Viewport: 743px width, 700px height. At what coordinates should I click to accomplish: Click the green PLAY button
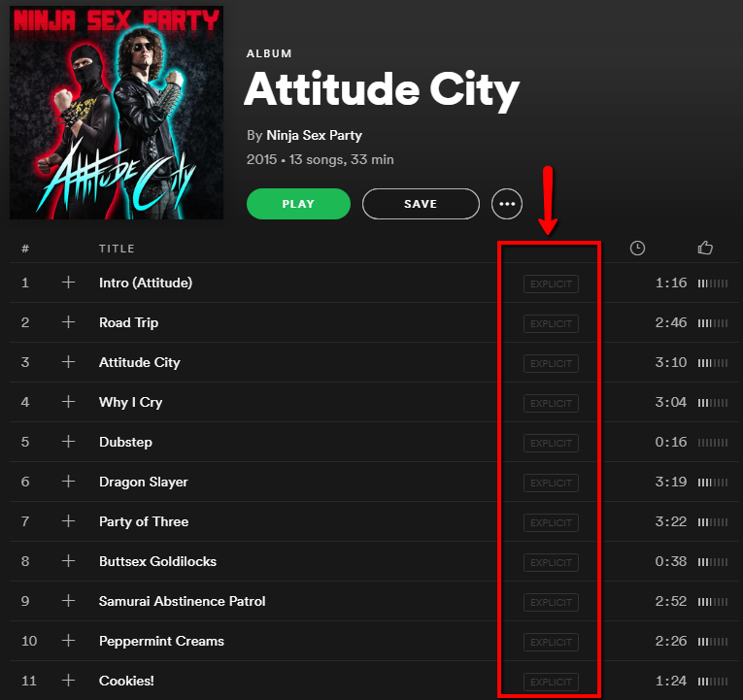click(x=298, y=204)
